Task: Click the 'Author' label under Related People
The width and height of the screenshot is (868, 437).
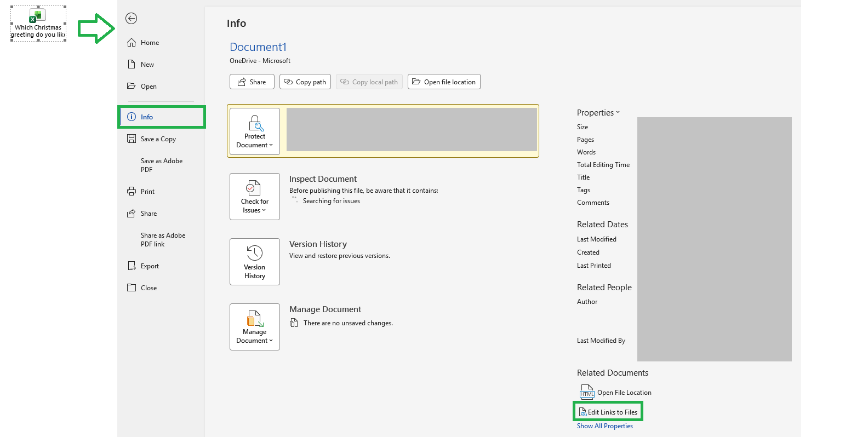Action: pyautogui.click(x=587, y=302)
